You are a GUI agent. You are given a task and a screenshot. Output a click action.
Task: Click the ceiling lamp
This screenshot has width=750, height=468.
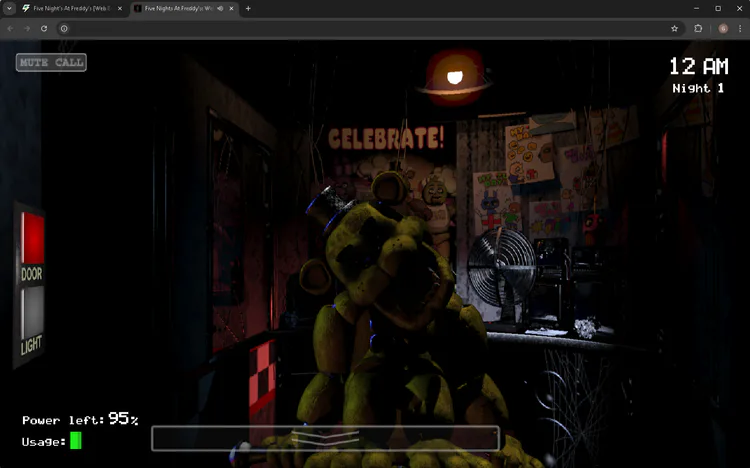[454, 78]
